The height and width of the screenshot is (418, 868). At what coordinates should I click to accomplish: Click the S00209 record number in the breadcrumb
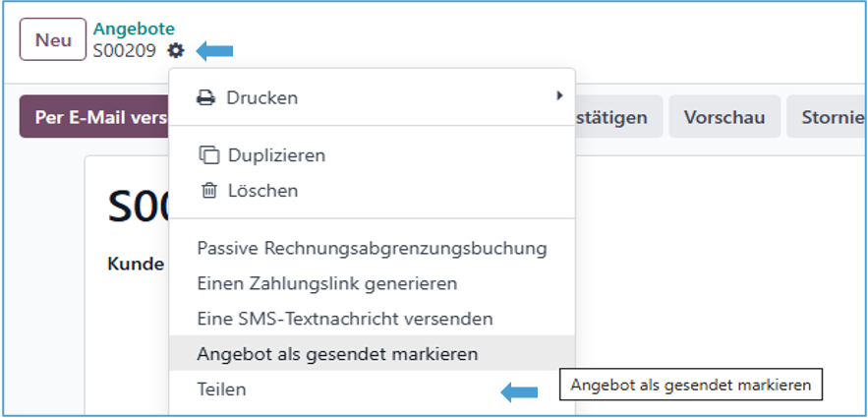124,50
